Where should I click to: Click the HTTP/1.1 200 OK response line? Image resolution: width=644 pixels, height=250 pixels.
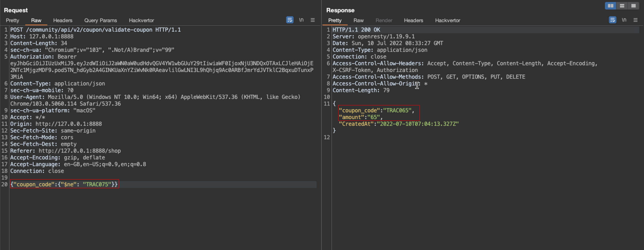point(356,30)
